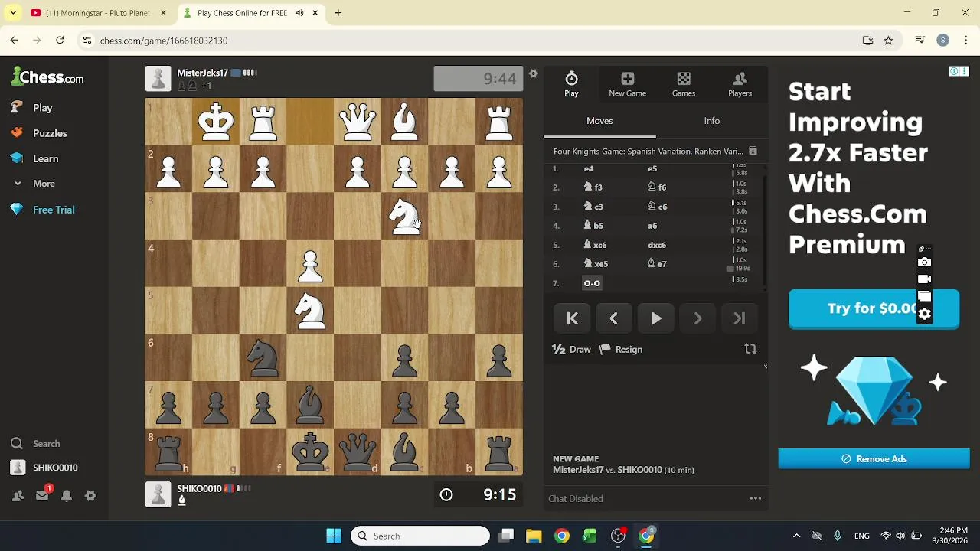Screen dimensions: 980x551
Task: Open new browser tab plus button
Action: coord(338,13)
